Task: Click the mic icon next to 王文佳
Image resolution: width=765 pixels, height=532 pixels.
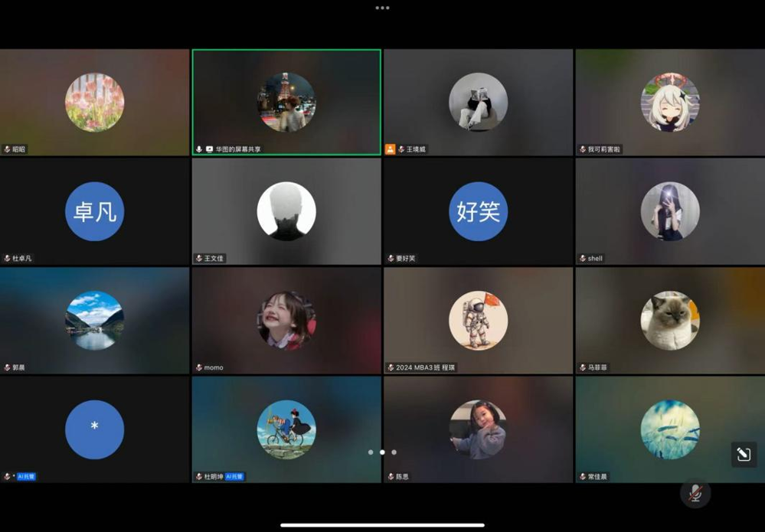Action: 198,258
